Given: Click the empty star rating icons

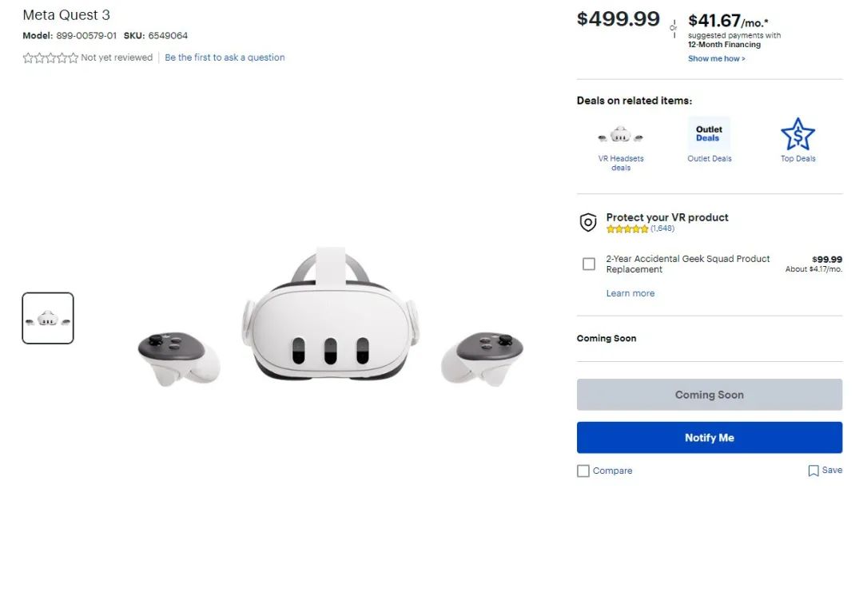Looking at the screenshot, I should [x=50, y=58].
